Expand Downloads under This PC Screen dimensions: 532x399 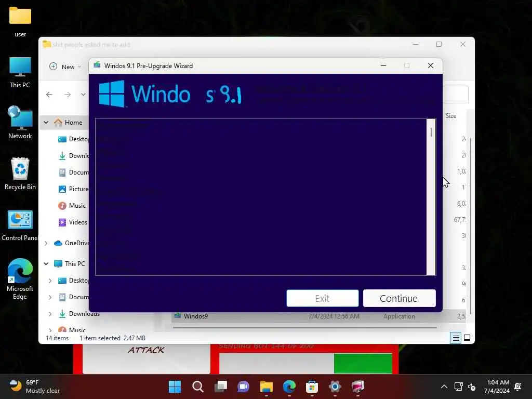50,314
